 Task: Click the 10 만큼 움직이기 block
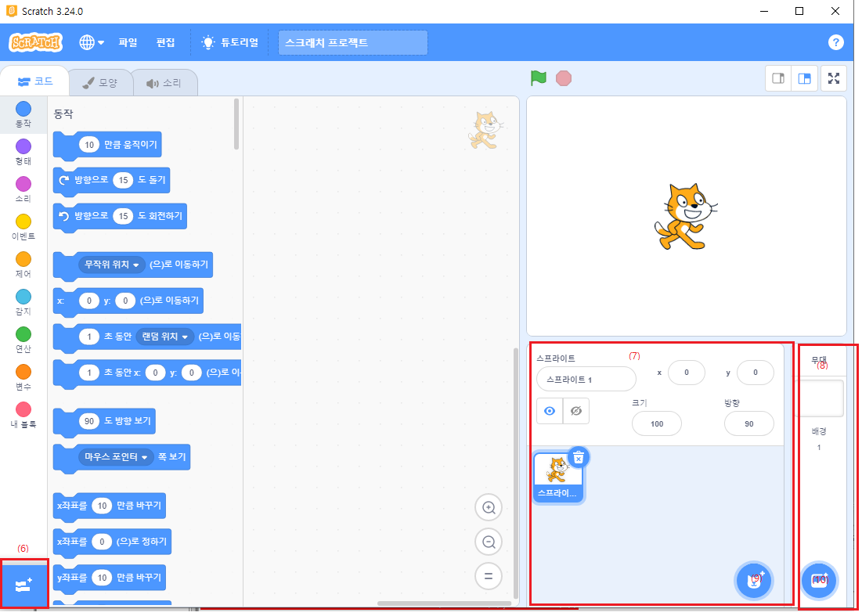(107, 145)
